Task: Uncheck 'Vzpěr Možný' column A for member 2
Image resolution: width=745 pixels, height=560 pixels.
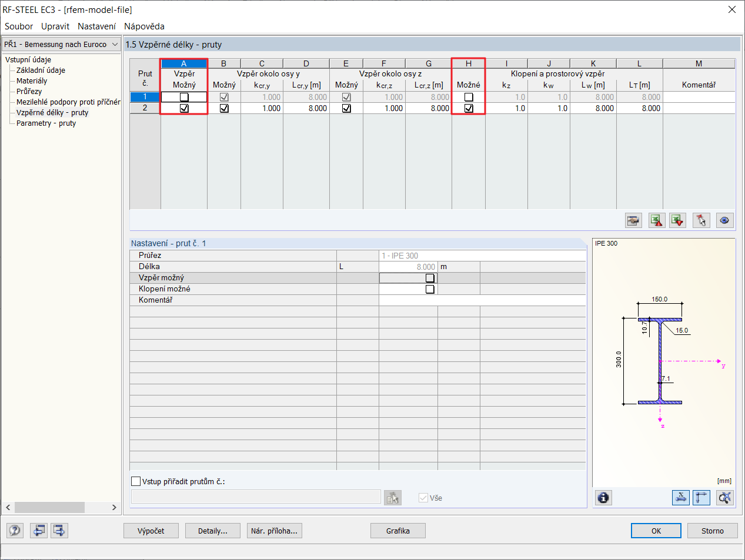Action: tap(184, 108)
